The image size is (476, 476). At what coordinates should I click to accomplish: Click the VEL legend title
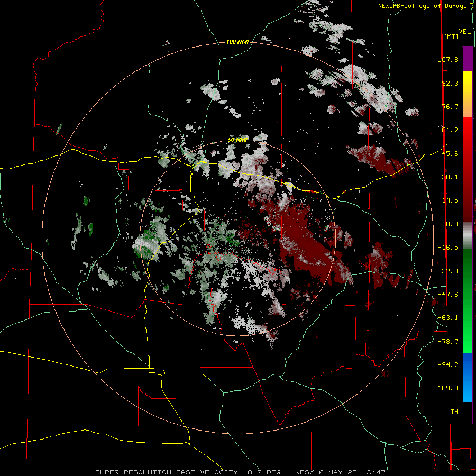[464, 32]
